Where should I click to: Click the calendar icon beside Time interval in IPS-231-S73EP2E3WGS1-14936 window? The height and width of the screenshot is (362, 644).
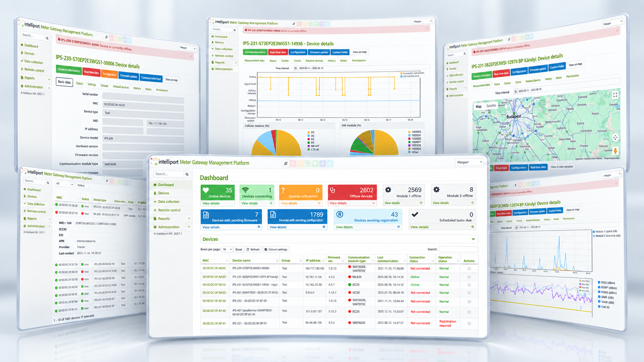click(295, 68)
